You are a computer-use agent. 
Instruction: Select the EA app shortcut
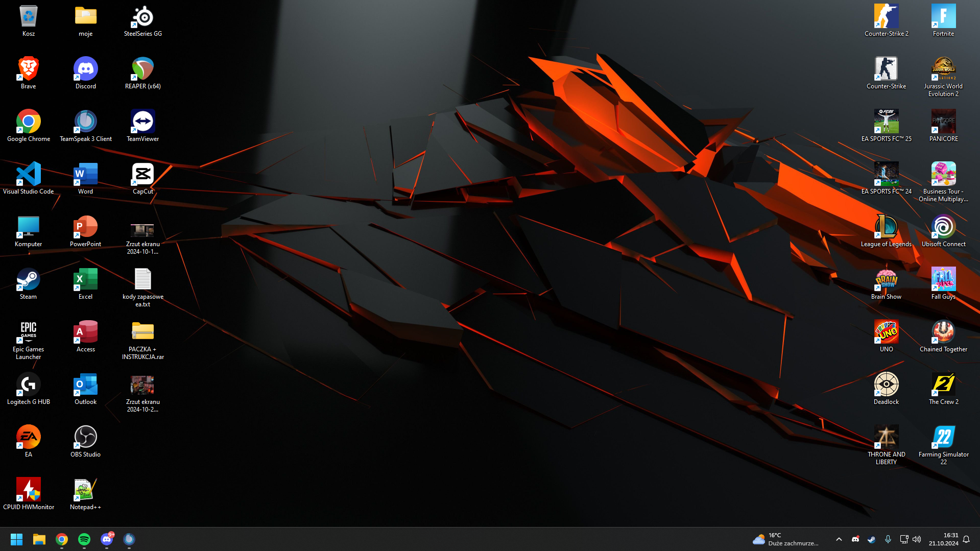(29, 442)
